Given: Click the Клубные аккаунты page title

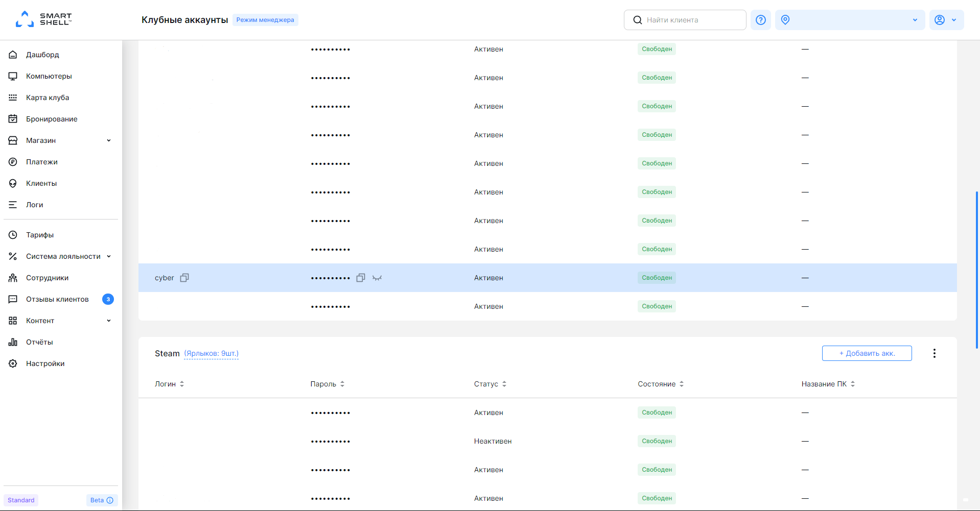Looking at the screenshot, I should point(184,20).
